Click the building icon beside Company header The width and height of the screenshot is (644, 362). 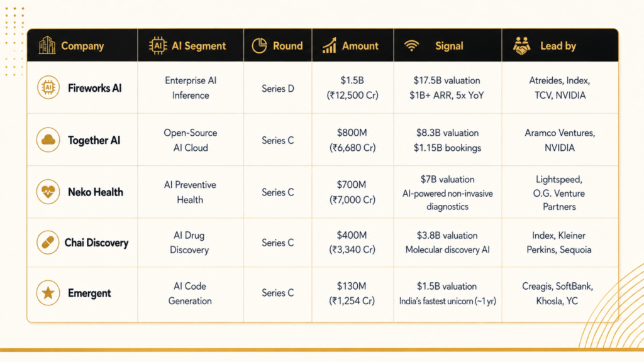(x=47, y=45)
